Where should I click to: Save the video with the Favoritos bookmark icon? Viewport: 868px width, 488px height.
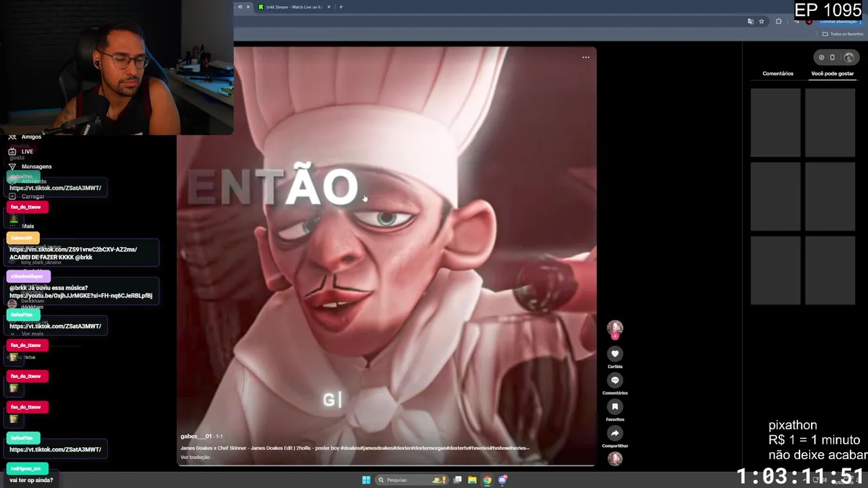click(x=615, y=407)
